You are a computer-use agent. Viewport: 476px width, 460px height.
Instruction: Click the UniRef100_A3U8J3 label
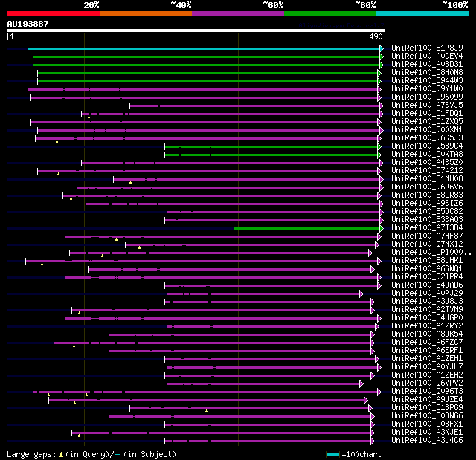click(x=427, y=302)
